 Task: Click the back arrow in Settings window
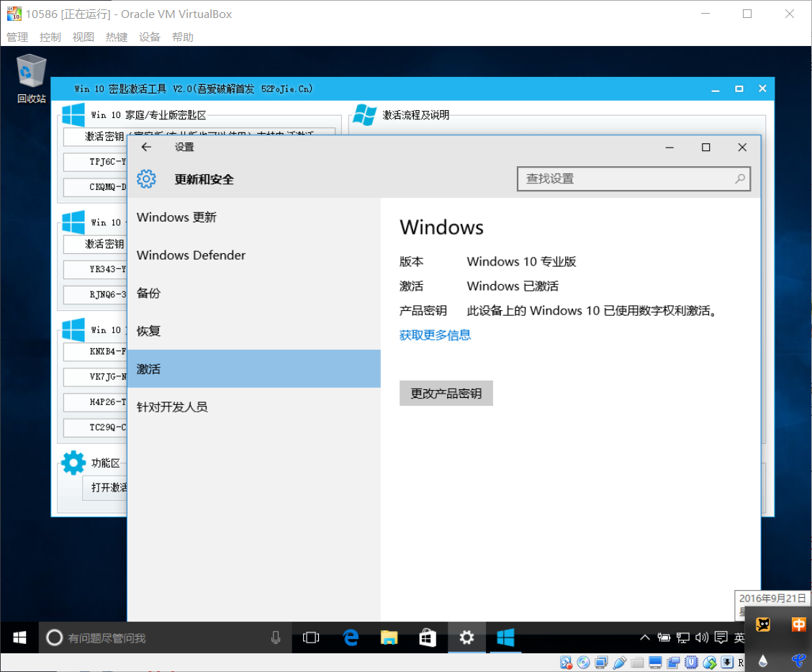pyautogui.click(x=147, y=147)
